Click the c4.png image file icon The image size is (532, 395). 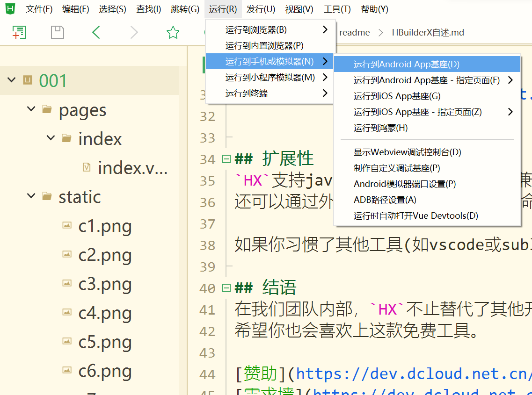[67, 312]
